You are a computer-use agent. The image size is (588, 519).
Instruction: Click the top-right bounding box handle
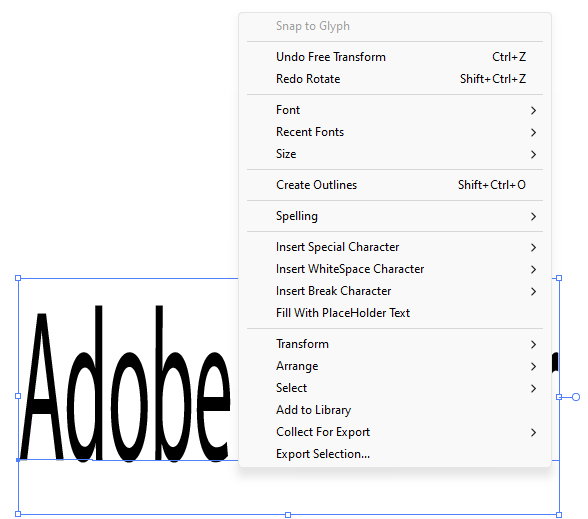coord(559,278)
